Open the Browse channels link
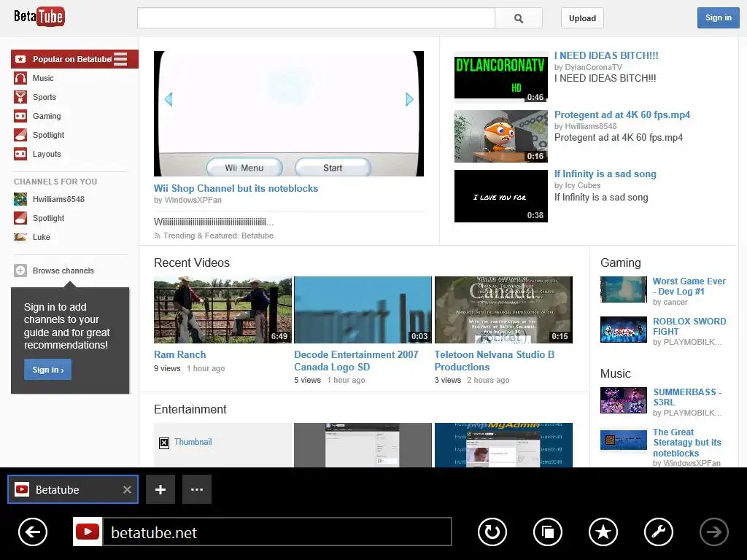 63,271
